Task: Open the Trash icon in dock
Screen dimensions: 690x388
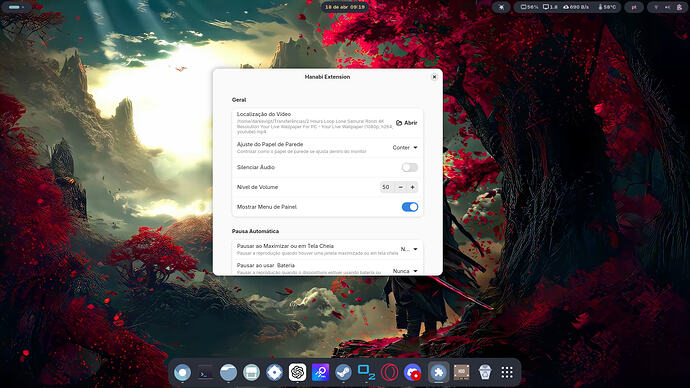Action: click(x=484, y=373)
